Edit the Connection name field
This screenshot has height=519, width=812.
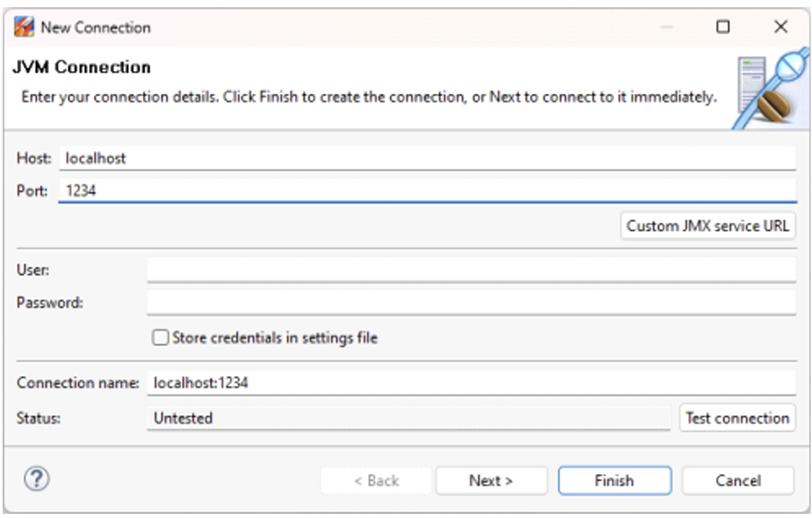click(x=472, y=383)
